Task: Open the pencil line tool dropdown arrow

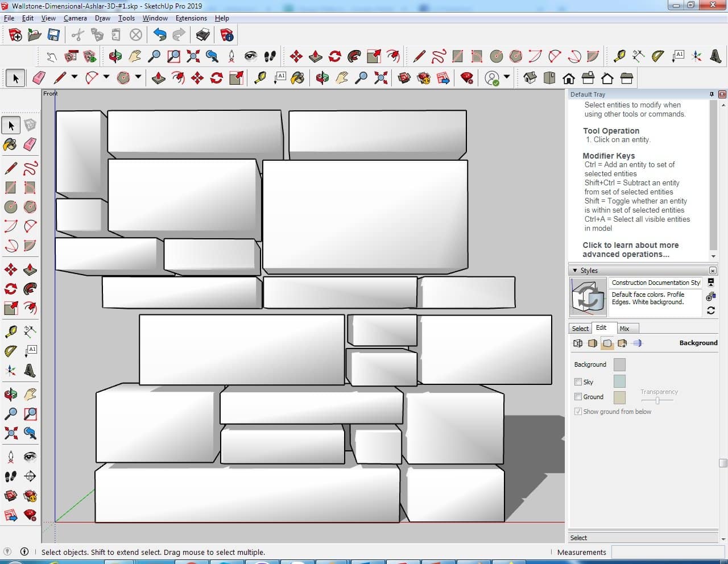Action: coord(74,77)
